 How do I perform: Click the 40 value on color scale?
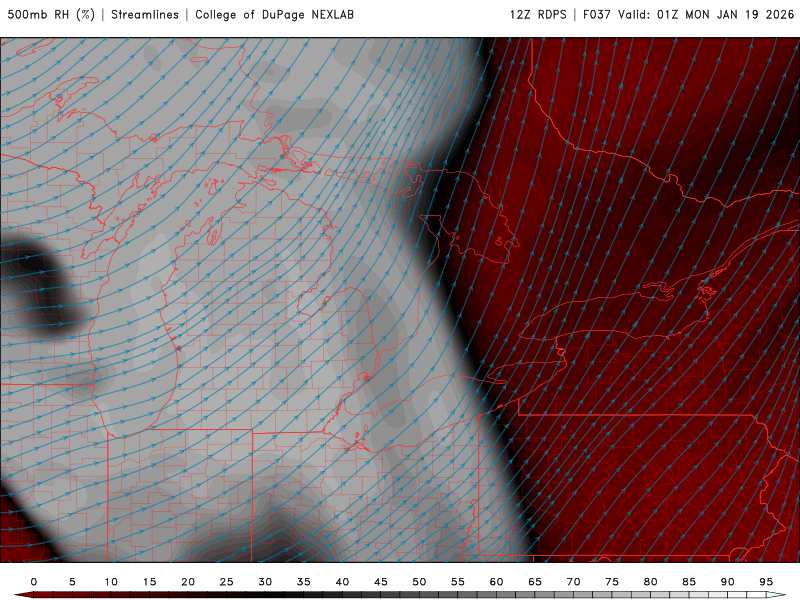[342, 582]
